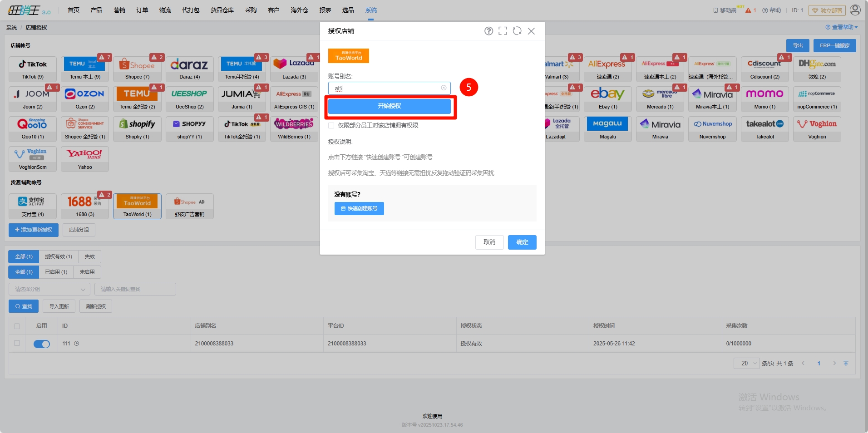Switch to the 失效 tab
This screenshot has width=868, height=433.
click(89, 256)
